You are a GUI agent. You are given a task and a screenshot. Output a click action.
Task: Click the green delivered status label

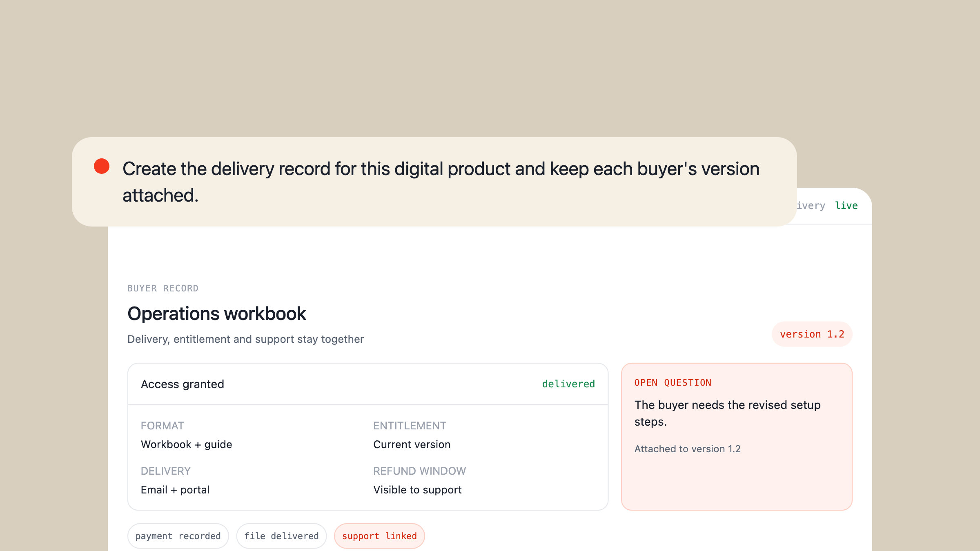coord(568,384)
